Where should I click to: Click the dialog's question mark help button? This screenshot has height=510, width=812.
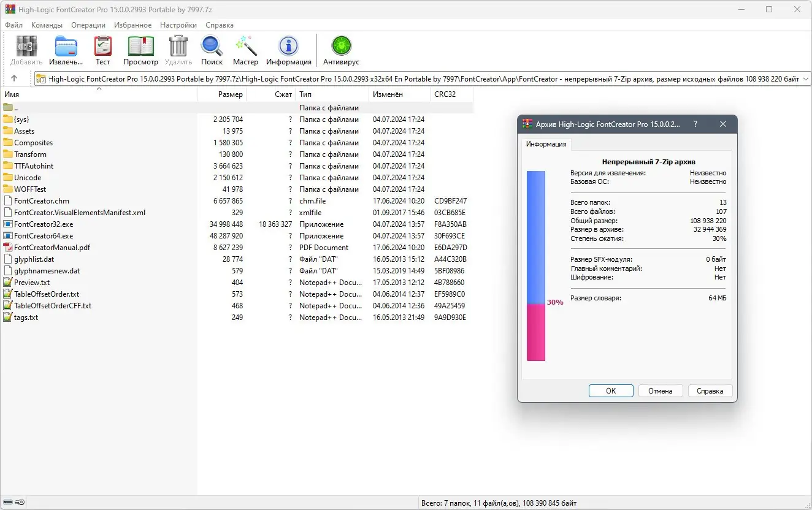695,124
